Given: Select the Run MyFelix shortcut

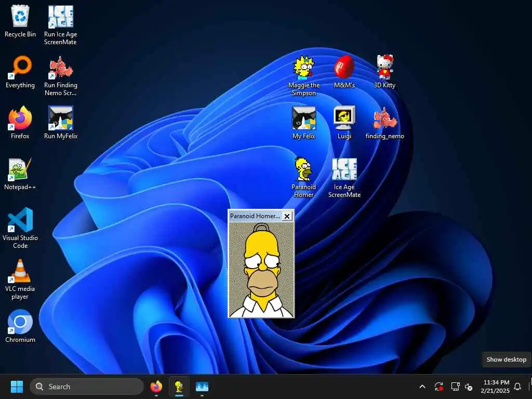Looking at the screenshot, I should [60, 123].
